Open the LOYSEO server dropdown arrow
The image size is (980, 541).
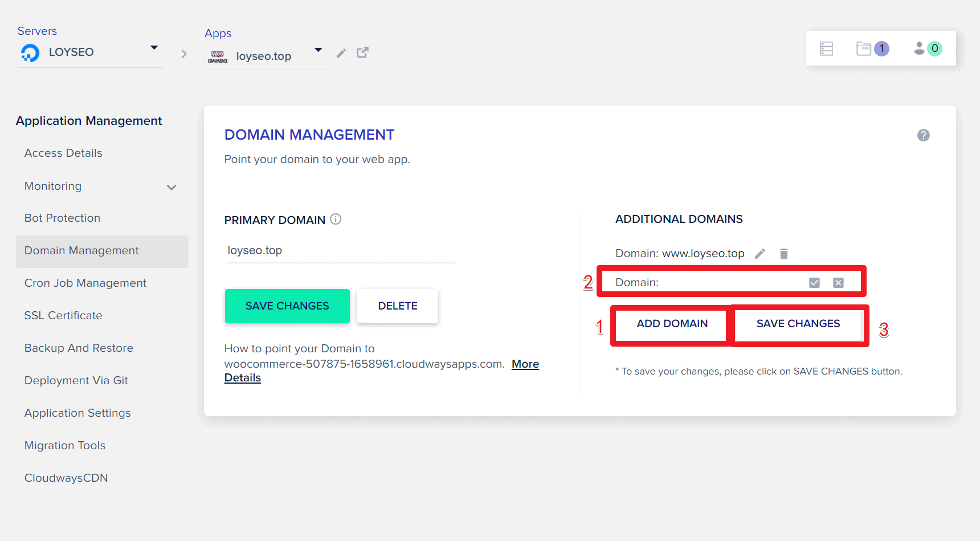point(154,48)
